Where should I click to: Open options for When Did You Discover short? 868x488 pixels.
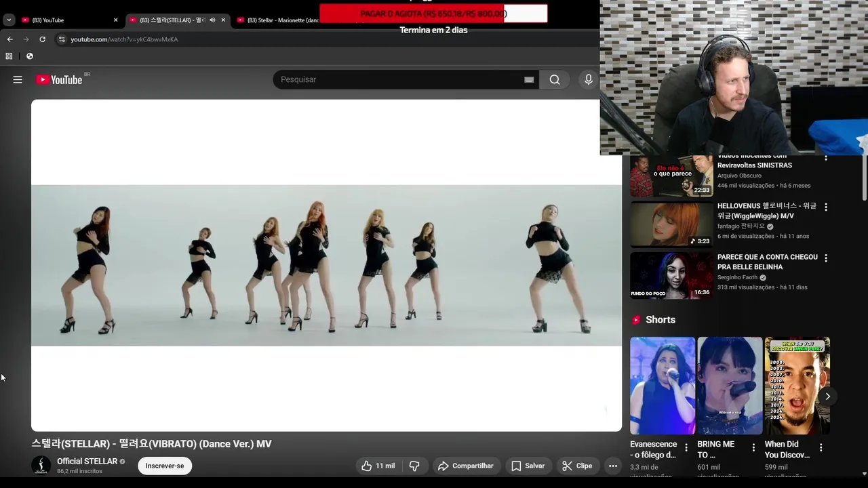point(821,447)
